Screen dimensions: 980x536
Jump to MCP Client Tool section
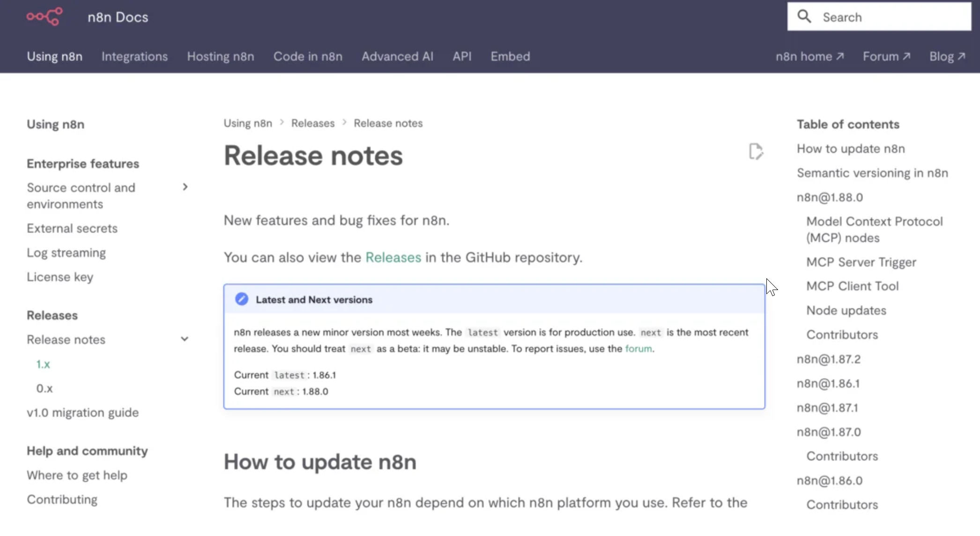coord(852,286)
